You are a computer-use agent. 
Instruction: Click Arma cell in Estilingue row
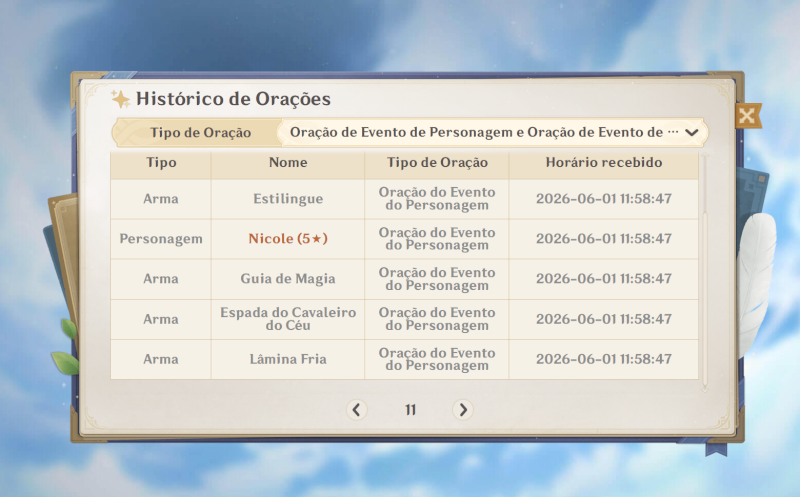click(161, 198)
